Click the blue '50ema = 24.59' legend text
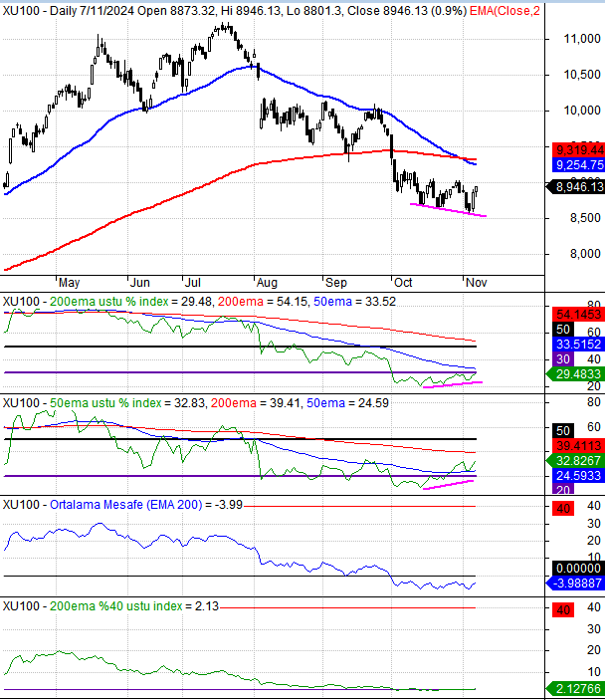The width and height of the screenshot is (605, 700). click(x=347, y=403)
